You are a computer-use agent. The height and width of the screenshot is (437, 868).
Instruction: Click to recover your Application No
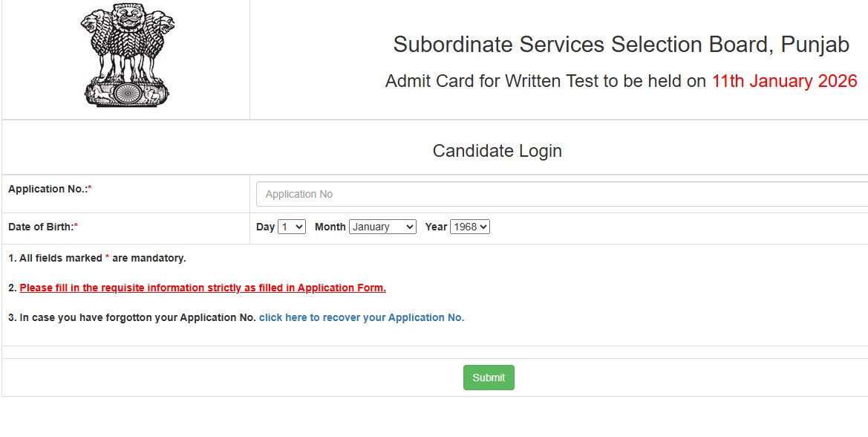pyautogui.click(x=362, y=317)
